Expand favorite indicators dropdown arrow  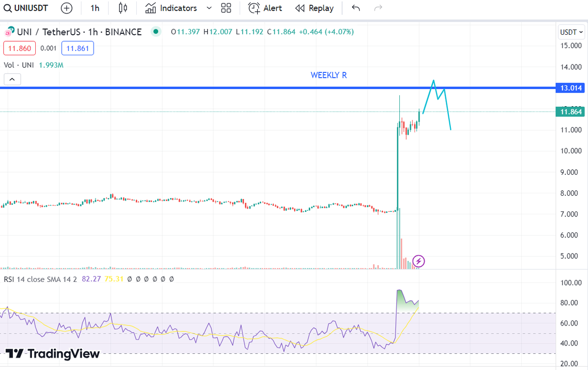tap(209, 8)
